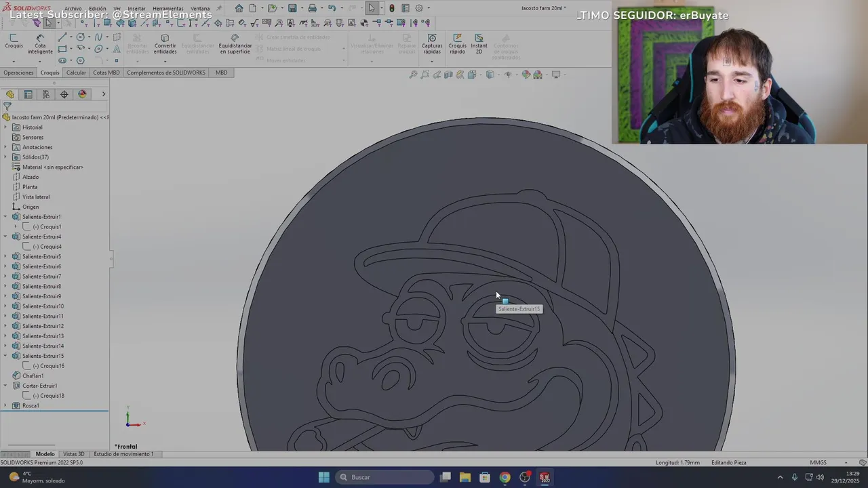Open the Edición menu
868x488 pixels.
98,9
